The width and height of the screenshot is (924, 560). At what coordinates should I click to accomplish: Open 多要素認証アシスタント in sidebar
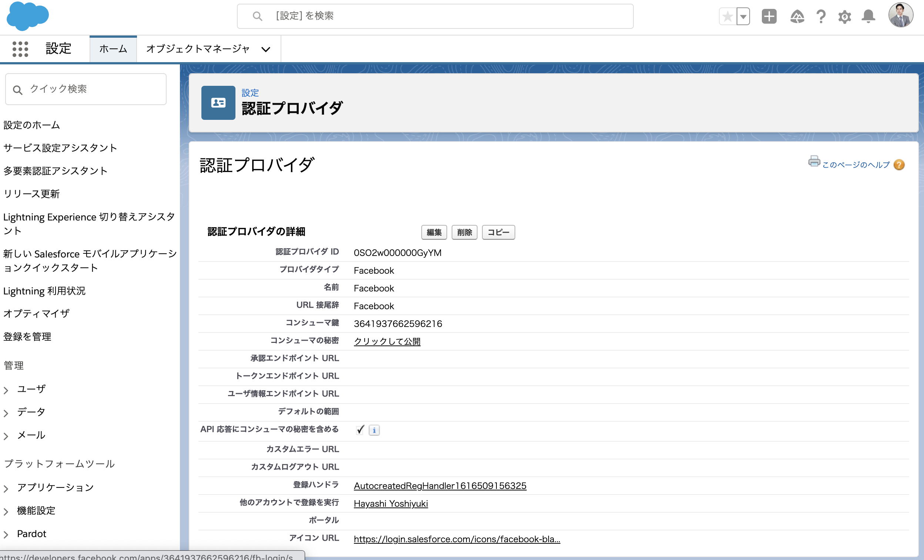(56, 171)
